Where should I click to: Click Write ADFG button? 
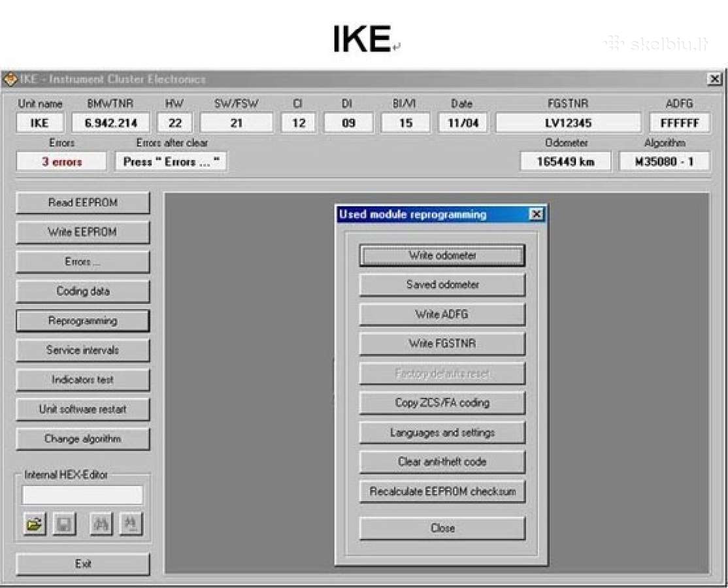[x=442, y=314]
